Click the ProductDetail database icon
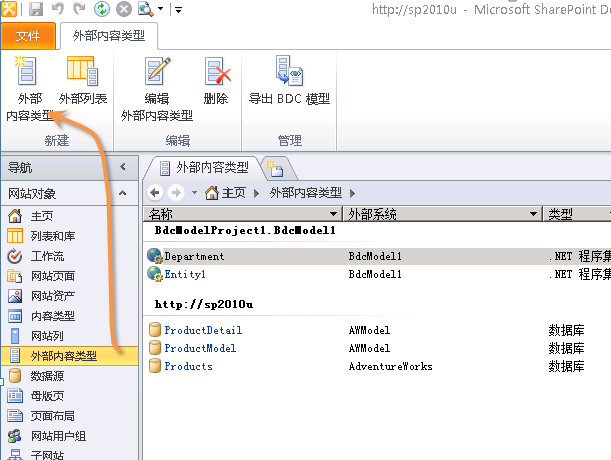 (155, 330)
